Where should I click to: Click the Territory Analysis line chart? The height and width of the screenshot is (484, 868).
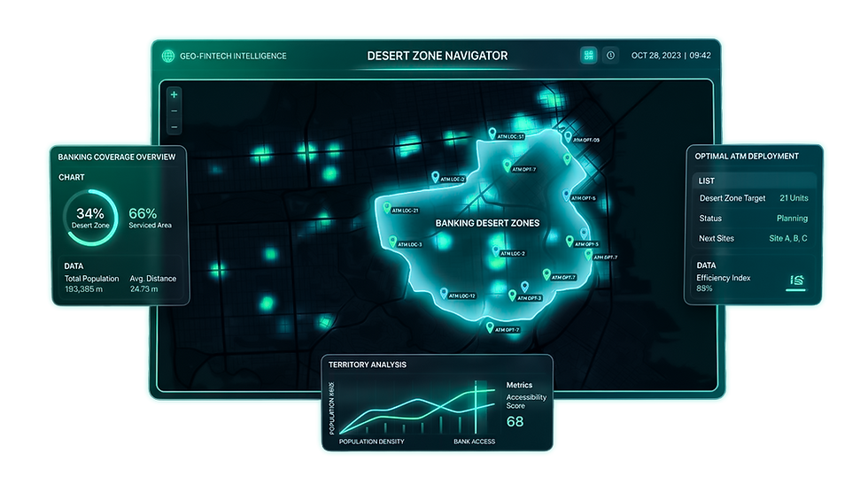coord(417,408)
